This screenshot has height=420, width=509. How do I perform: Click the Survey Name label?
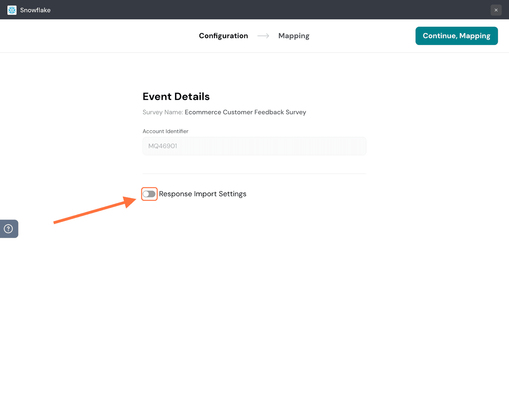pos(163,112)
